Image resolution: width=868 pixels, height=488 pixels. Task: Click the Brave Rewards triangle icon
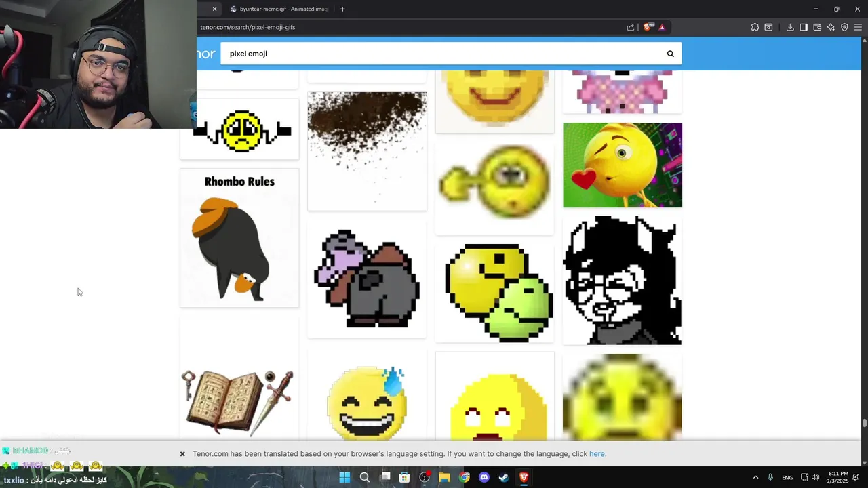point(662,27)
